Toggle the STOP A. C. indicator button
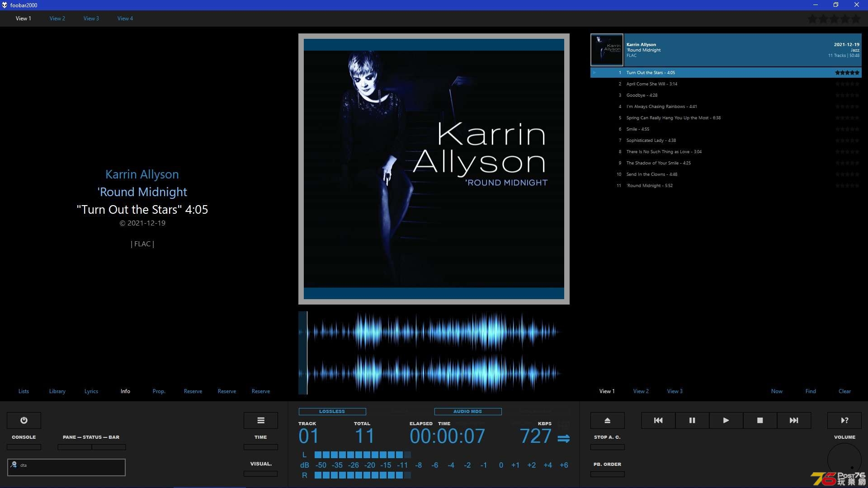Screen dimensions: 868x488 coord(608,447)
